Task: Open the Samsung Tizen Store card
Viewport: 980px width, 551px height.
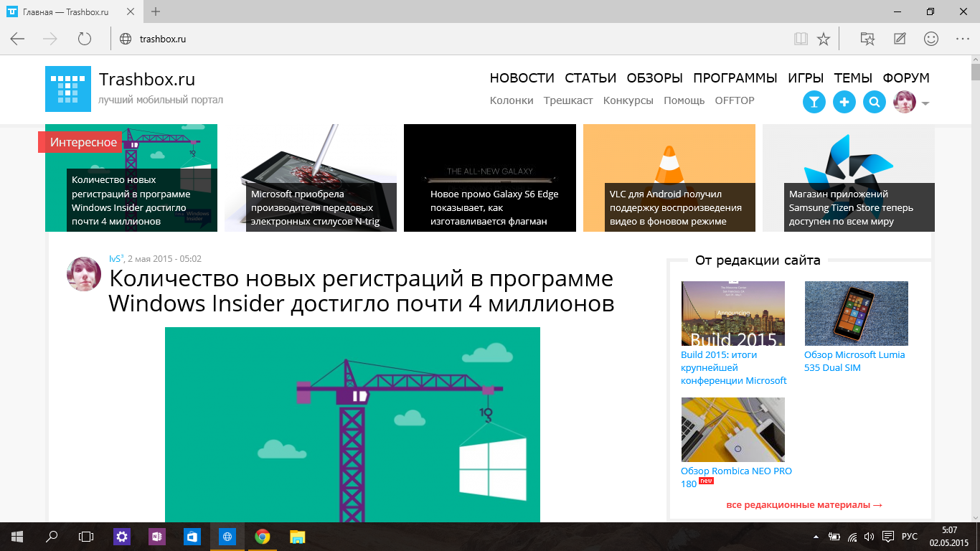Action: (849, 178)
